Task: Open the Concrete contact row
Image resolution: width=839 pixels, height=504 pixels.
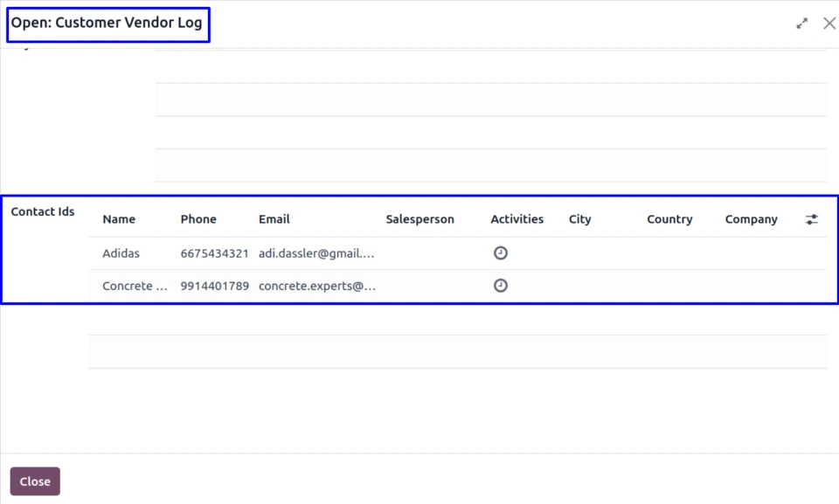Action: (135, 286)
